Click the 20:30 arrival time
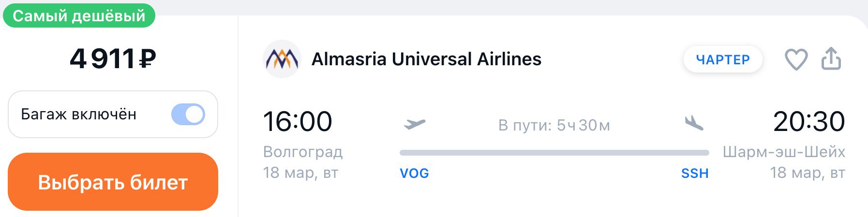The height and width of the screenshot is (217, 868). (x=809, y=121)
